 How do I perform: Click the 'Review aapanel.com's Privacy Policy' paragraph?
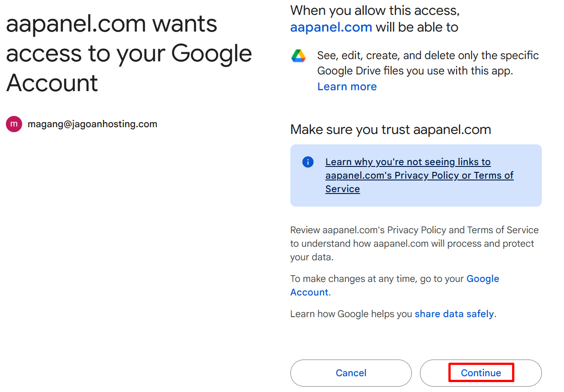(415, 244)
